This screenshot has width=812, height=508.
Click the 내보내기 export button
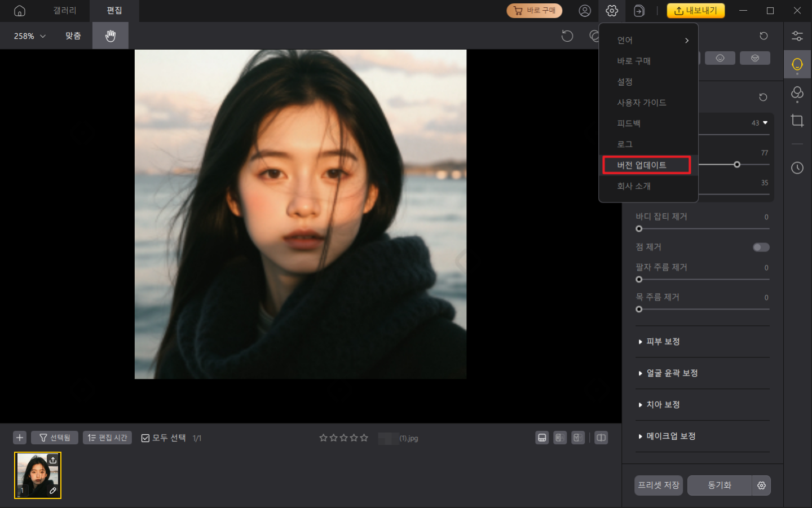[696, 11]
